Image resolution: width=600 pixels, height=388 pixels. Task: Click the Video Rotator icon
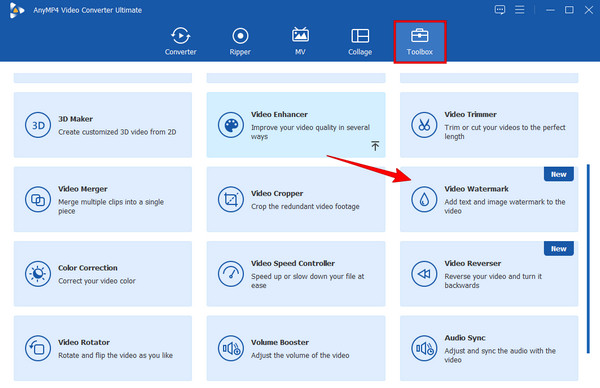pyautogui.click(x=38, y=348)
